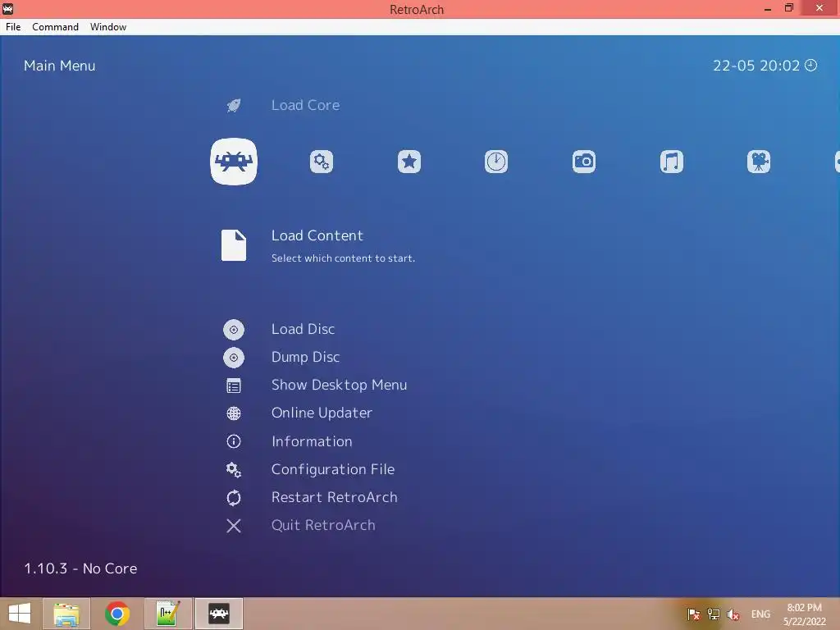Screen dimensions: 840x630
Task: Click the Load Core rocket icon
Action: [234, 105]
